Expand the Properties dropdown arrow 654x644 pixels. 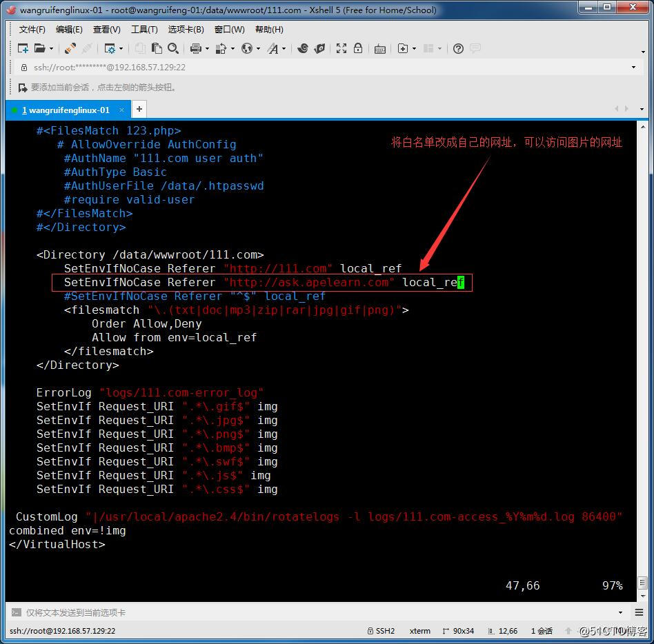(121, 49)
